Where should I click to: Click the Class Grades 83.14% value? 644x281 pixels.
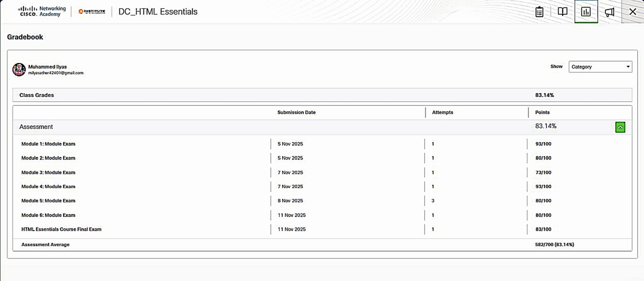point(544,95)
